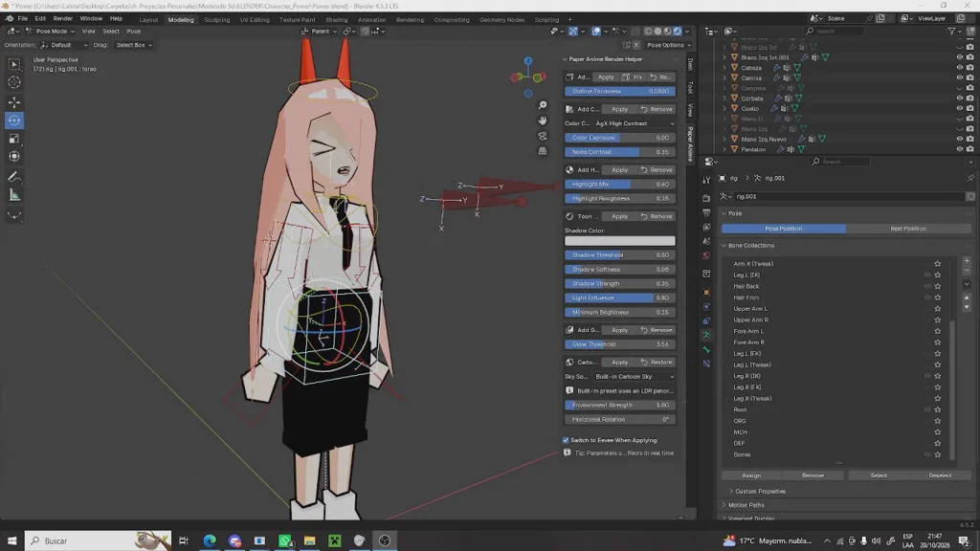This screenshot has height=551, width=980.
Task: Toggle visibility of Mano Izq Nuevo
Action: click(x=959, y=139)
